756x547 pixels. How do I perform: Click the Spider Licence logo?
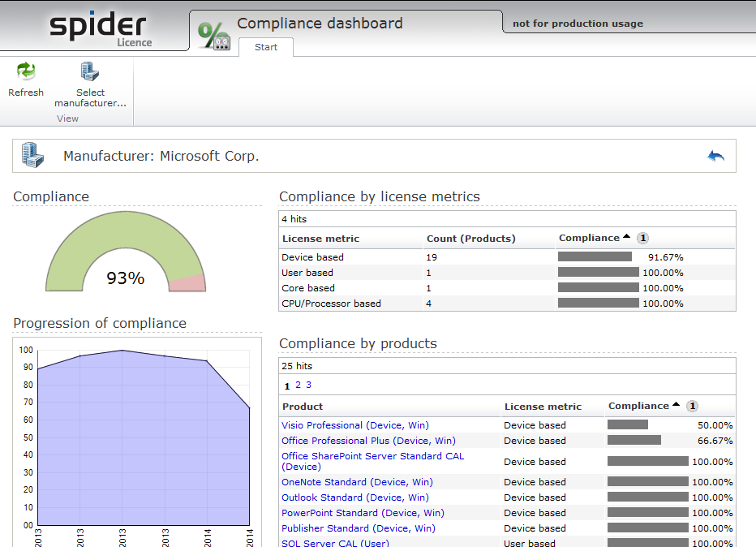point(99,27)
